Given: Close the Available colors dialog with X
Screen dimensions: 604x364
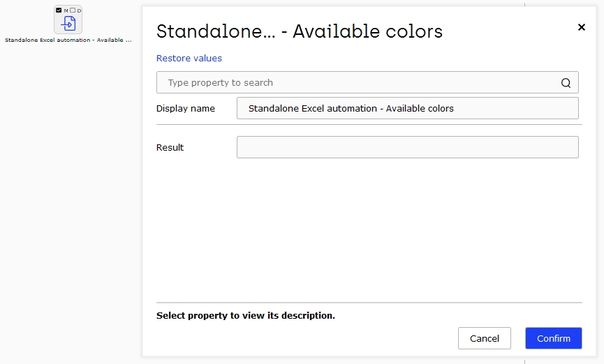Looking at the screenshot, I should tap(581, 27).
